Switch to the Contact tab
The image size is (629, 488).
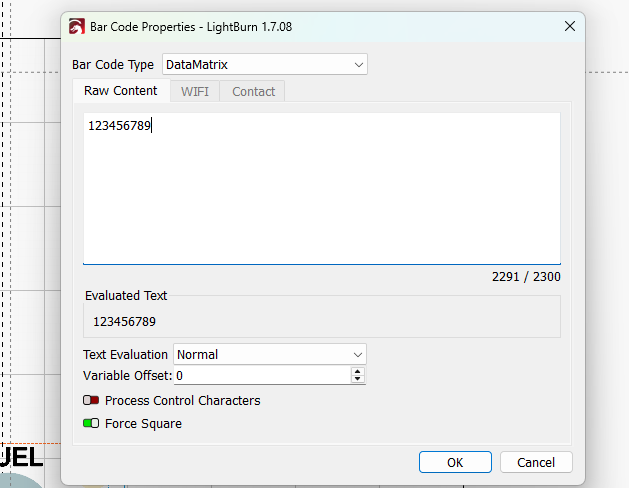pos(253,91)
